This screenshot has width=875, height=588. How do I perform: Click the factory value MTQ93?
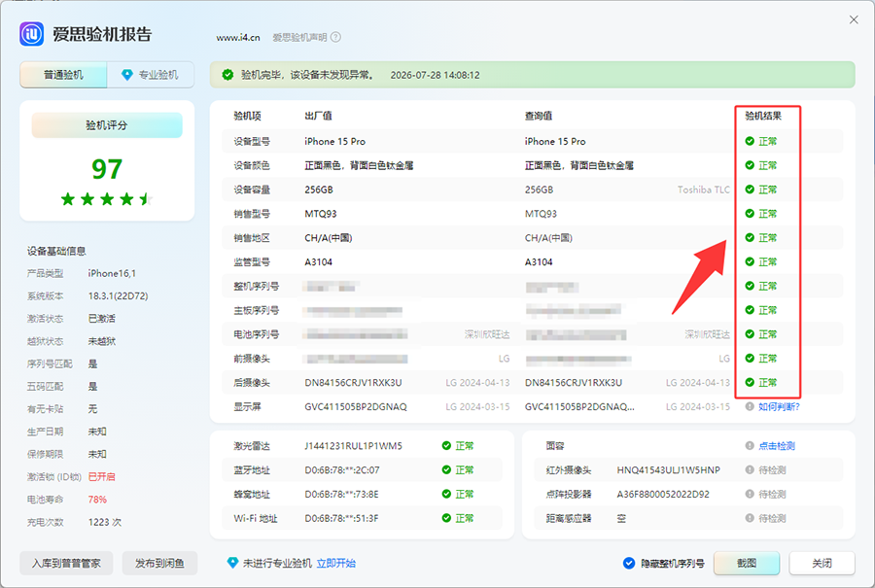point(320,214)
